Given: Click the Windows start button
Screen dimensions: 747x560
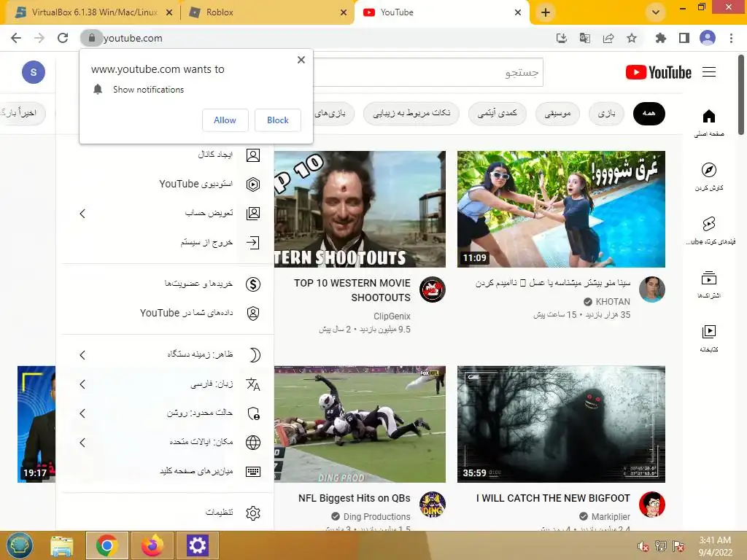Looking at the screenshot, I should pyautogui.click(x=20, y=545).
